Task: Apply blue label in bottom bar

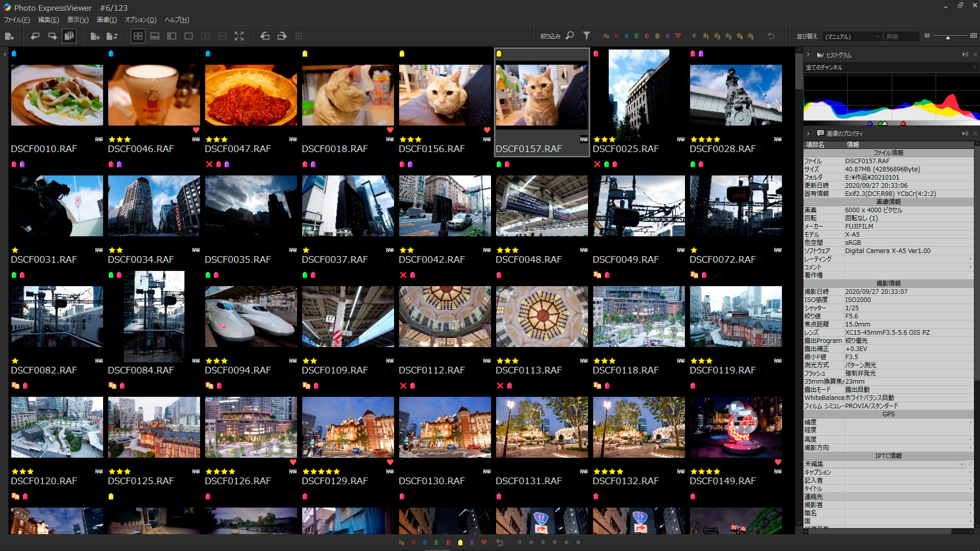Action: (x=425, y=542)
